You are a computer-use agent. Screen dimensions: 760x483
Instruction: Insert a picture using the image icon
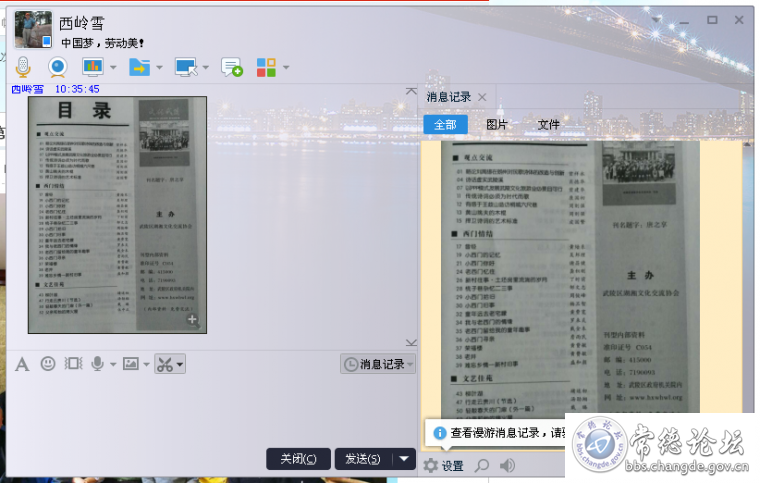[130, 363]
